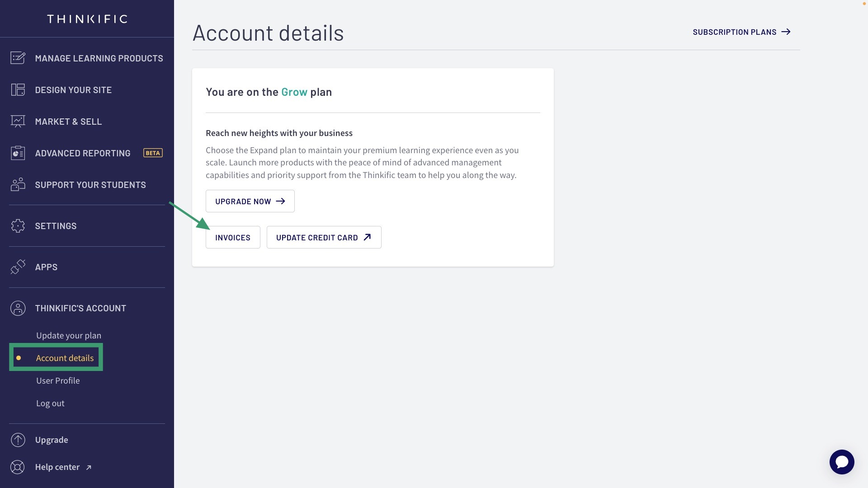Screen dimensions: 868x488
Task: Click Log out in sidebar
Action: [x=50, y=403]
